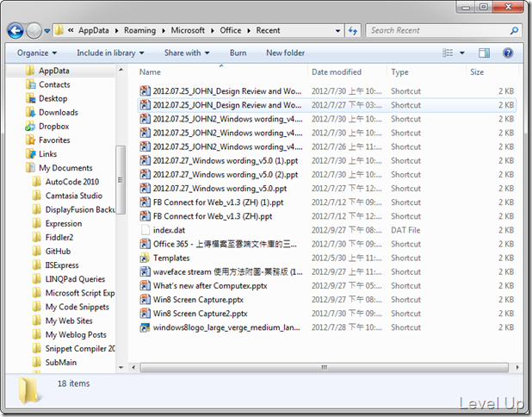This screenshot has width=532, height=417.
Task: Sort by the Size column header
Action: (492, 72)
